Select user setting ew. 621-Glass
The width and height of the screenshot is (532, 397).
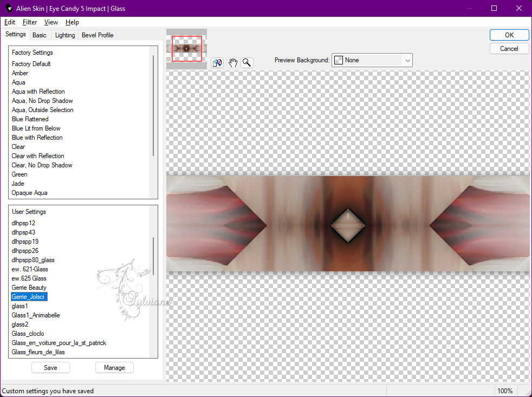tap(29, 269)
